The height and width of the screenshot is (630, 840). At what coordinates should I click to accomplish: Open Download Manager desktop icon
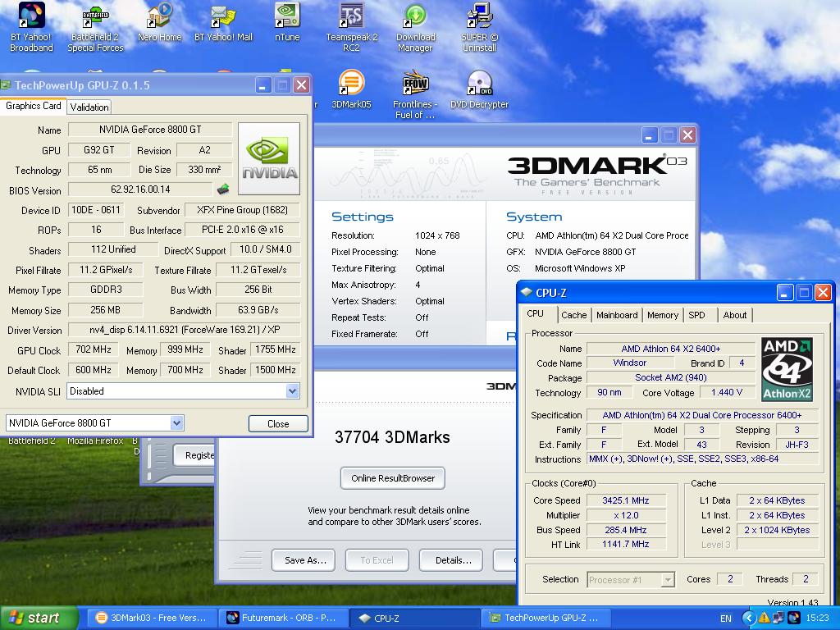[x=415, y=27]
